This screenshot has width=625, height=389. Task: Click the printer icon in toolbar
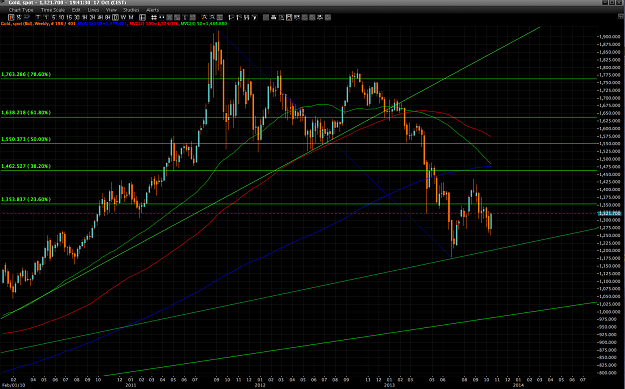[x=274, y=18]
